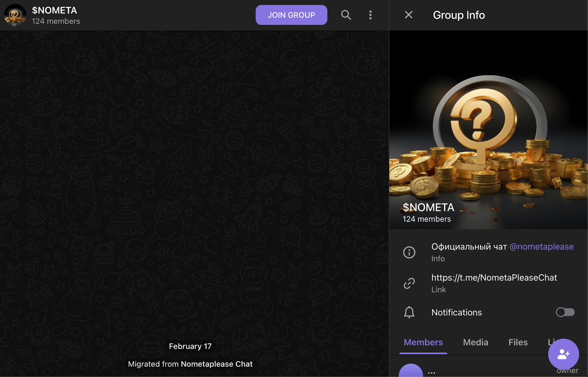The height and width of the screenshot is (377, 588).
Task: Click the February 17 date label
Action: 190,346
